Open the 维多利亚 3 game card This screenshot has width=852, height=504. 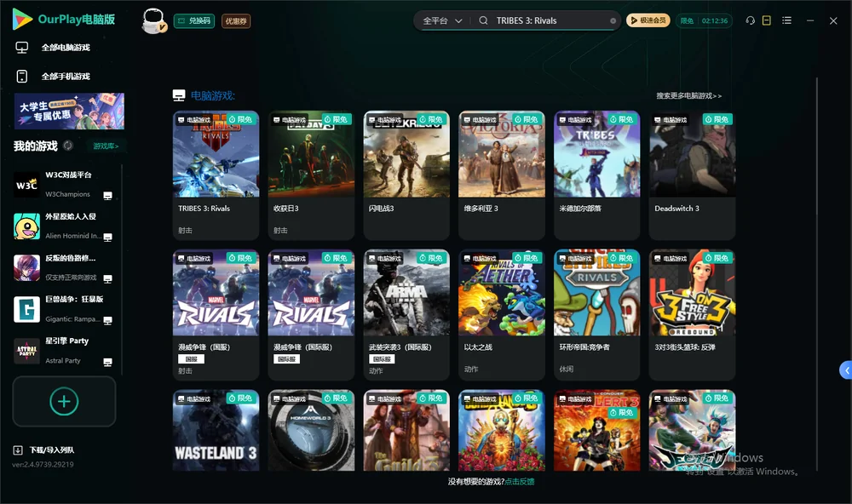click(502, 175)
